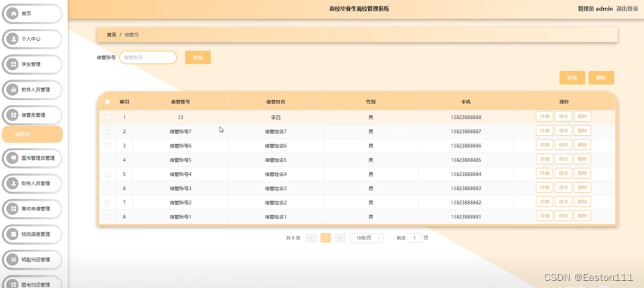This screenshot has width=644, height=288.
Task: Select the 宿管员 submenu item
Action: click(32, 134)
